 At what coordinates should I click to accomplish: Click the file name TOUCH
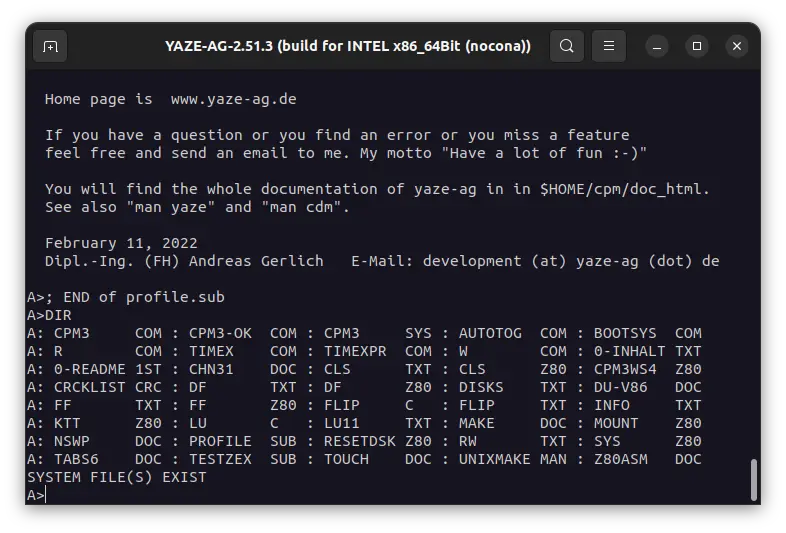[346, 459]
